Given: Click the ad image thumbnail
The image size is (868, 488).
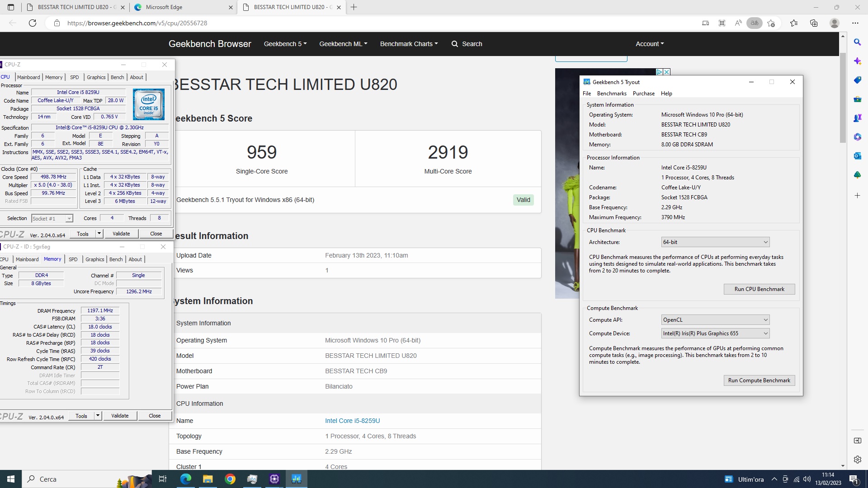Looking at the screenshot, I should pos(566,183).
